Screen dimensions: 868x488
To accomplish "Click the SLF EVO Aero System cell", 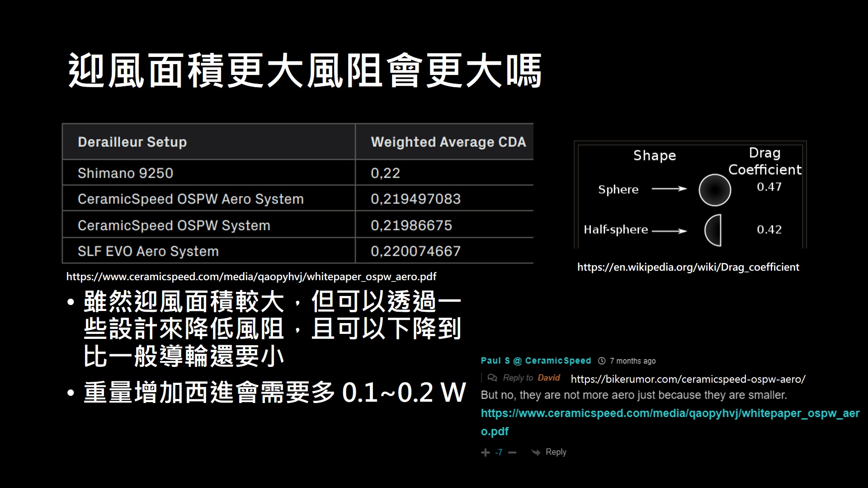I will click(148, 251).
